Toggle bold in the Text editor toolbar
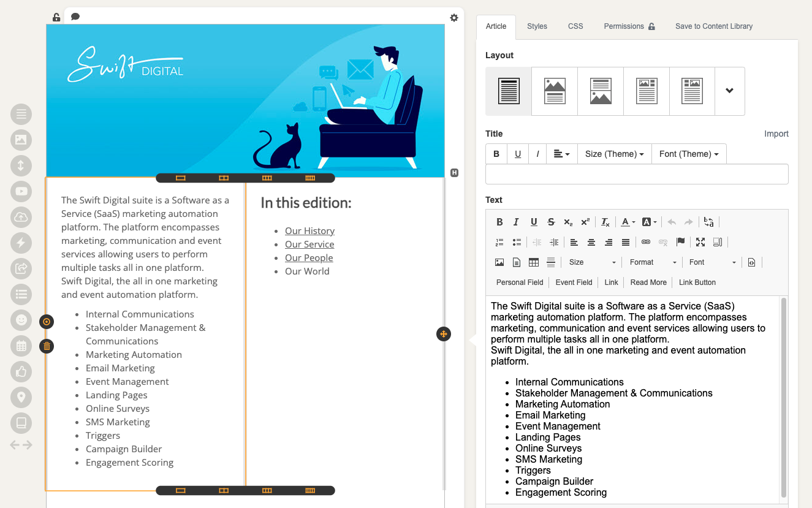 [x=499, y=222]
